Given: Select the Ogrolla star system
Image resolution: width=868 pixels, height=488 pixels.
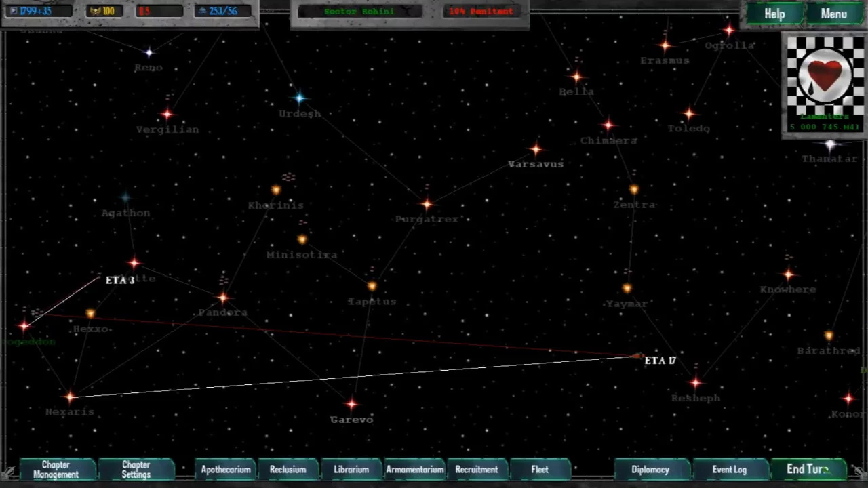Looking at the screenshot, I should click(729, 30).
